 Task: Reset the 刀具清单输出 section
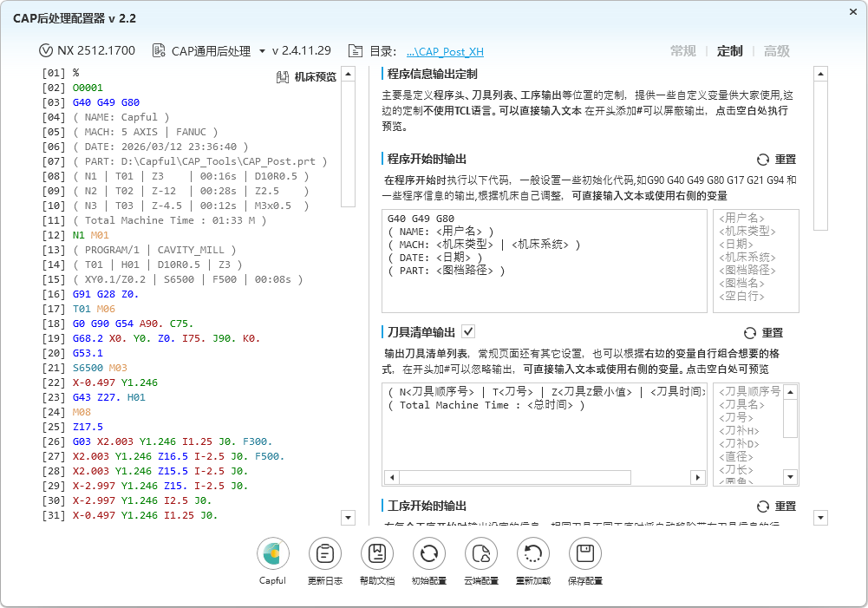(x=763, y=333)
